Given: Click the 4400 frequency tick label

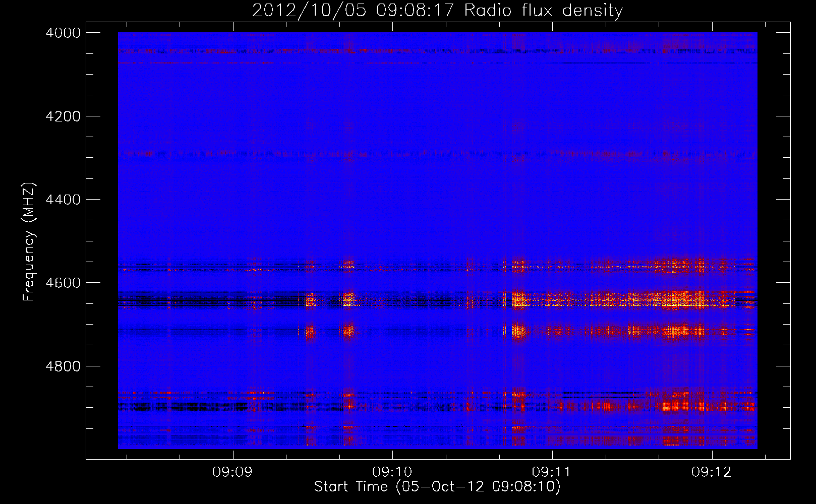Looking at the screenshot, I should [x=63, y=200].
